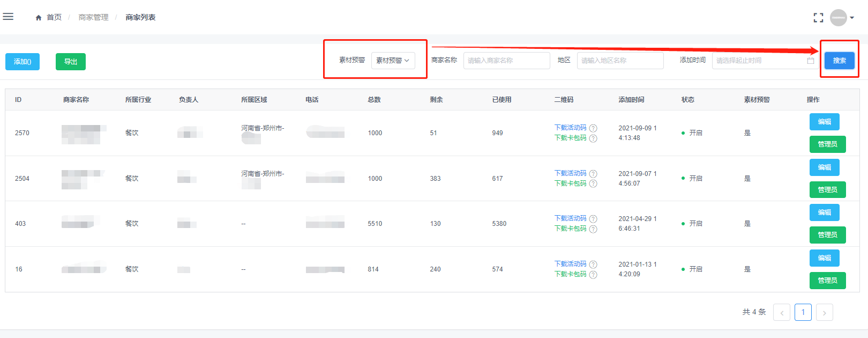This screenshot has width=868, height=338.
Task: Open dropdown arrow next to user avatar
Action: pyautogui.click(x=852, y=18)
